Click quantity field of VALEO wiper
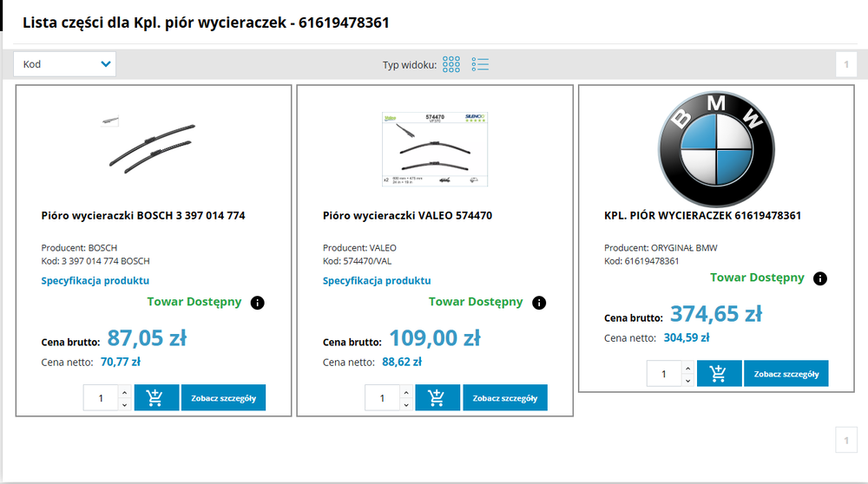The image size is (868, 484). tap(382, 398)
